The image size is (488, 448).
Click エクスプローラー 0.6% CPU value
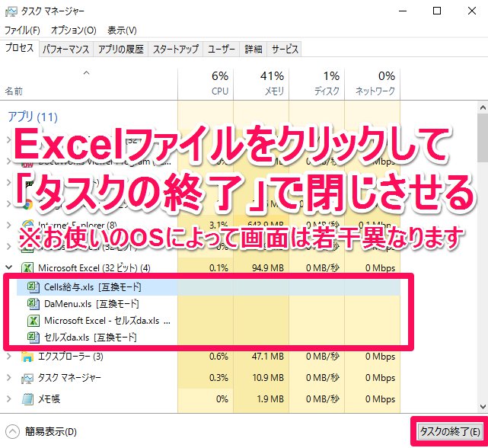click(x=218, y=356)
